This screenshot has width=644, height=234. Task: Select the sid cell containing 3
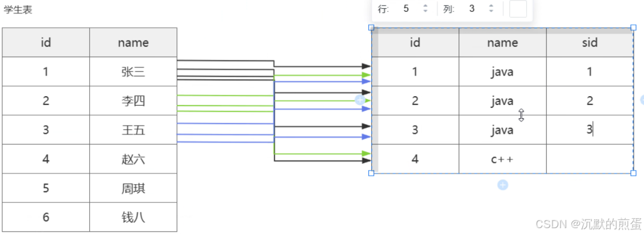(590, 130)
